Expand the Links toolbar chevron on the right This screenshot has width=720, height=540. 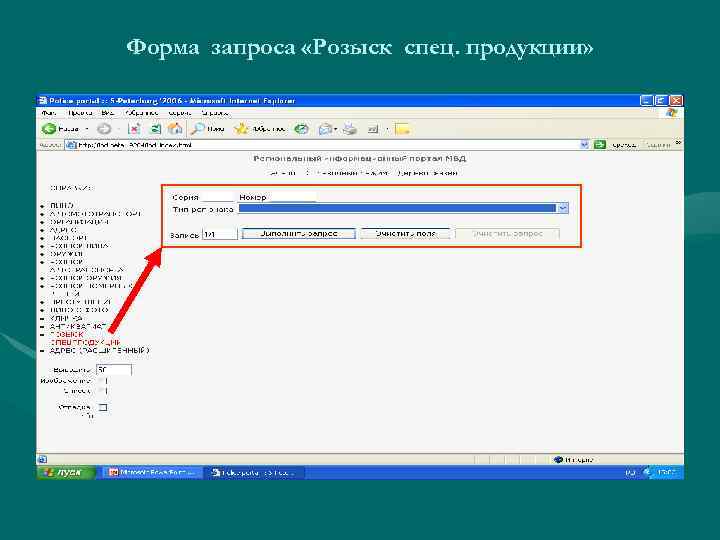click(x=678, y=144)
